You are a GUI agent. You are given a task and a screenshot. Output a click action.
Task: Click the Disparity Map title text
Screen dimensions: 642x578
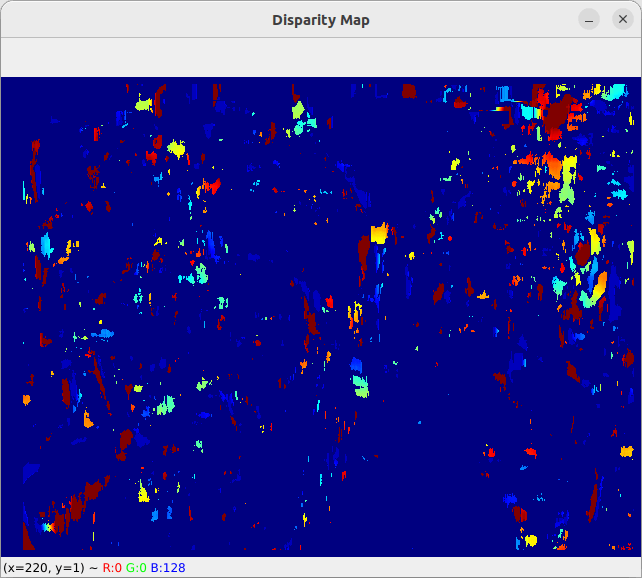[x=321, y=20]
